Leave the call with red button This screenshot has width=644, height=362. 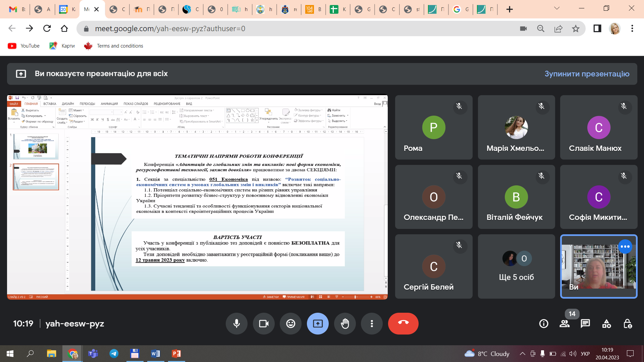coord(403,323)
